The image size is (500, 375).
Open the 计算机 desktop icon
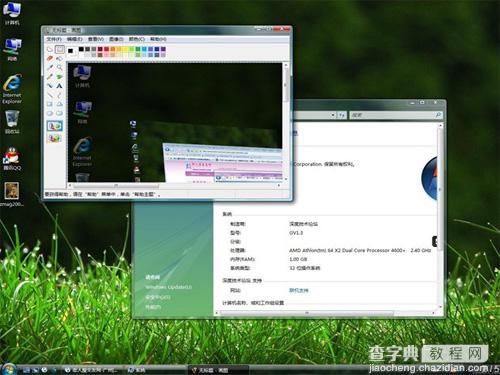pos(12,13)
